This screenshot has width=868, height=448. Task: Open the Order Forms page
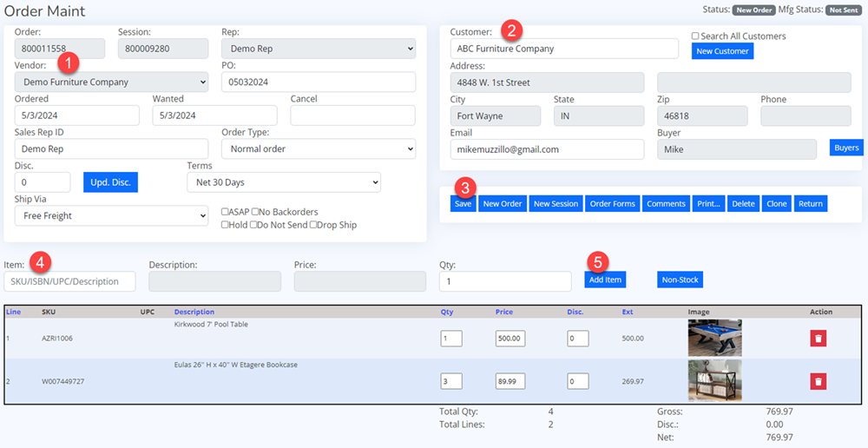(x=612, y=204)
